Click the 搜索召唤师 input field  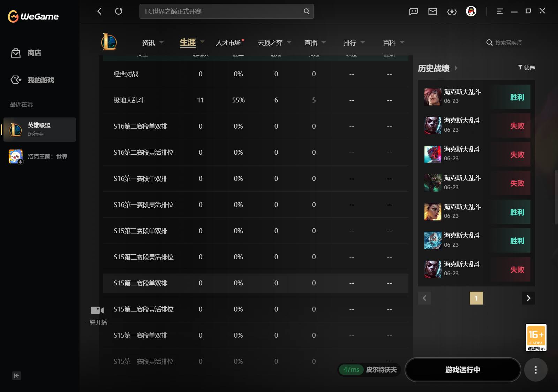508,43
